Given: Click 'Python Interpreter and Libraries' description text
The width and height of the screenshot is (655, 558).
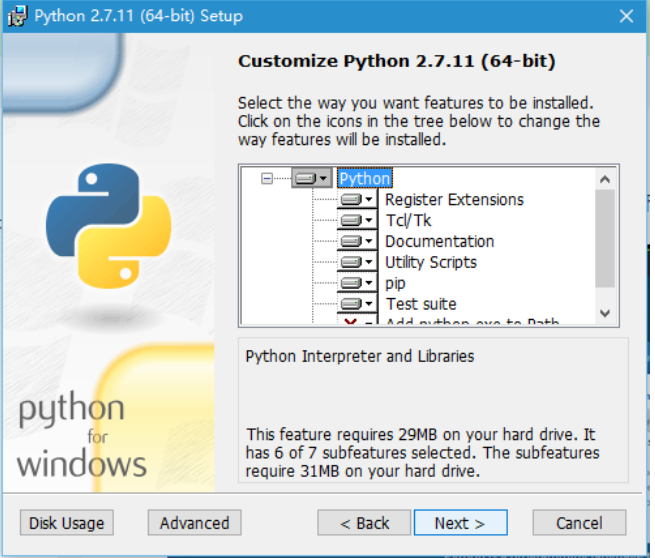Looking at the screenshot, I should [360, 356].
